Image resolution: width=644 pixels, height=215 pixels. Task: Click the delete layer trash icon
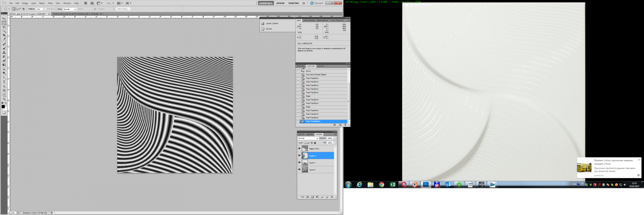[332, 197]
